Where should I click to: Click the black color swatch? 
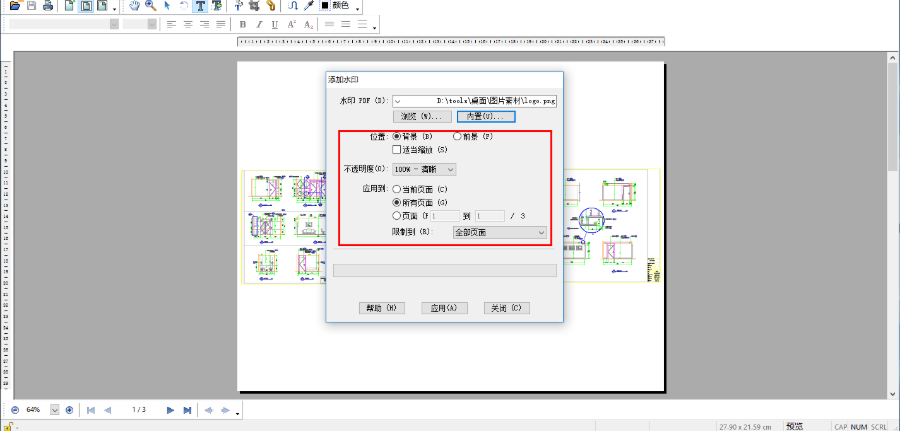point(325,6)
